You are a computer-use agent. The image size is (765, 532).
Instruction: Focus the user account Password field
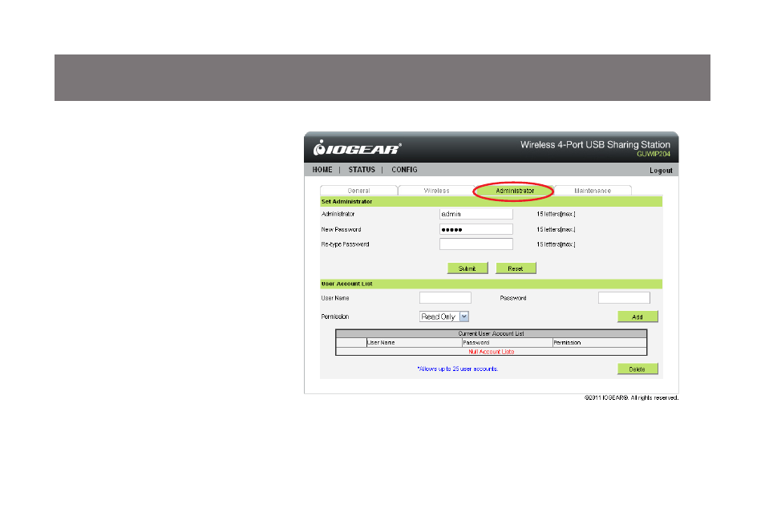click(624, 298)
